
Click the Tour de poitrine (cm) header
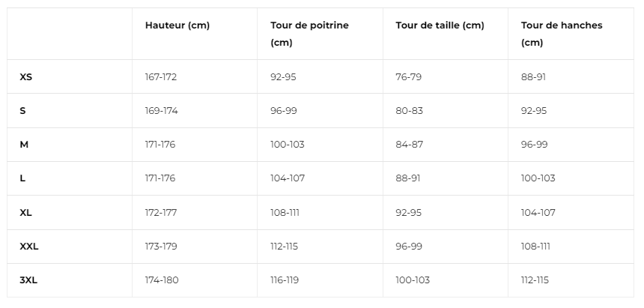point(309,34)
